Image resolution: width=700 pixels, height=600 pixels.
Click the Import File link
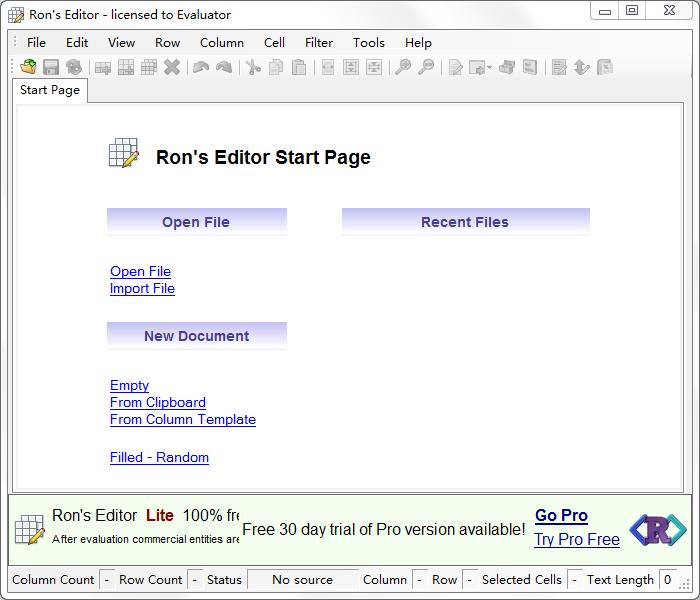[x=142, y=288]
